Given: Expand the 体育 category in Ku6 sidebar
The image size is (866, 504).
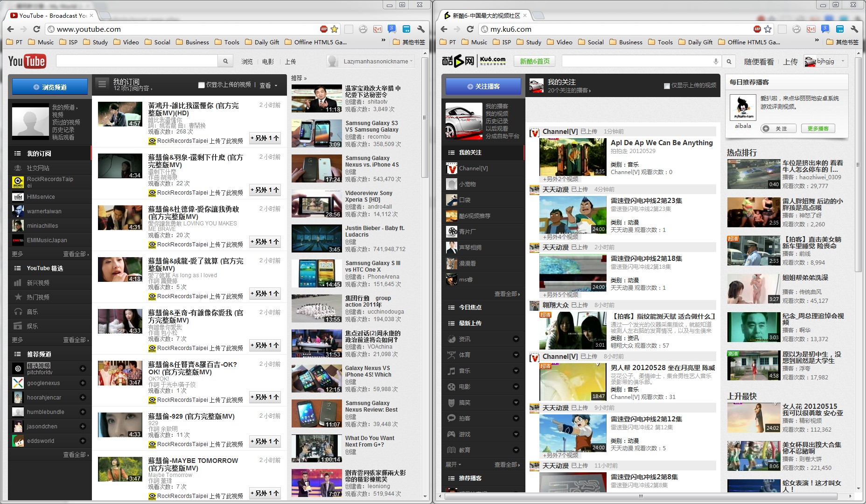Looking at the screenshot, I should (516, 355).
